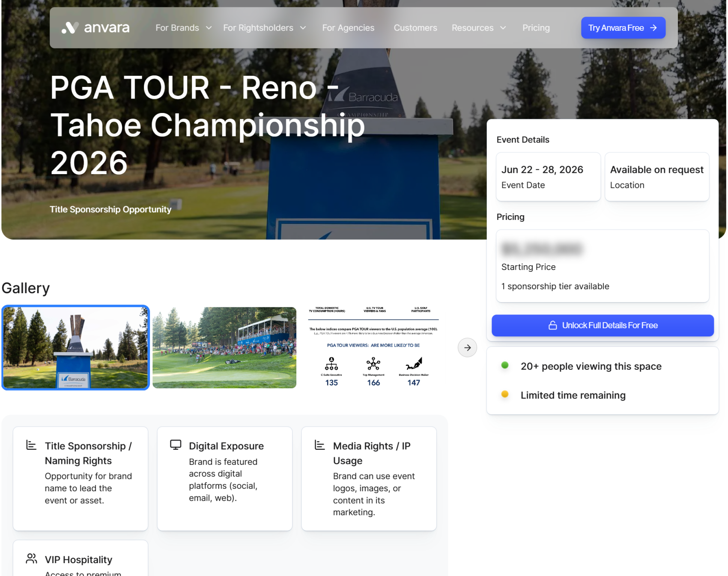Click the Anvara logo in the navbar
The width and height of the screenshot is (728, 576).
(95, 28)
